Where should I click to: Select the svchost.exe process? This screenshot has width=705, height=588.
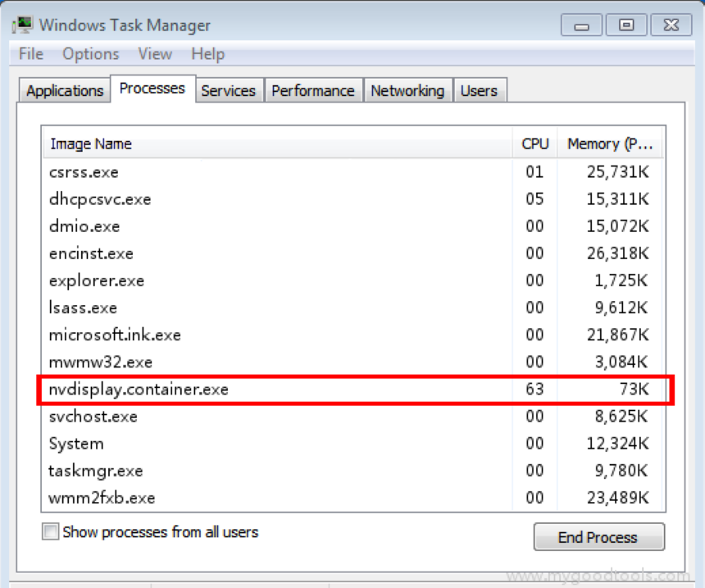(x=353, y=416)
